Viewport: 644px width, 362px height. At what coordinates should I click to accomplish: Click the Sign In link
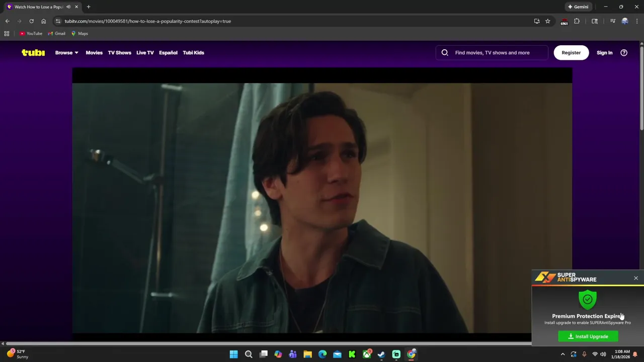604,52
